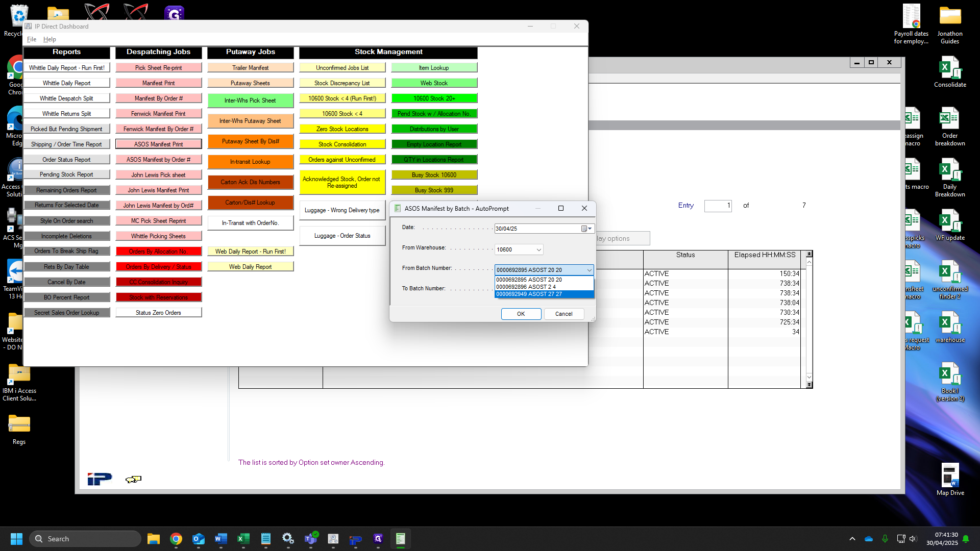Open the Daily Breakdown desktop file
Image resolution: width=980 pixels, height=551 pixels.
click(x=950, y=178)
